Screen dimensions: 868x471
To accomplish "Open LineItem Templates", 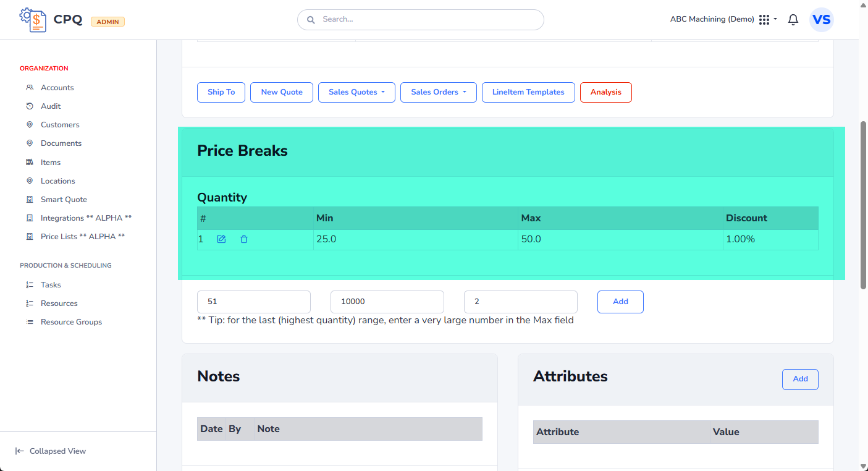I will (x=528, y=92).
